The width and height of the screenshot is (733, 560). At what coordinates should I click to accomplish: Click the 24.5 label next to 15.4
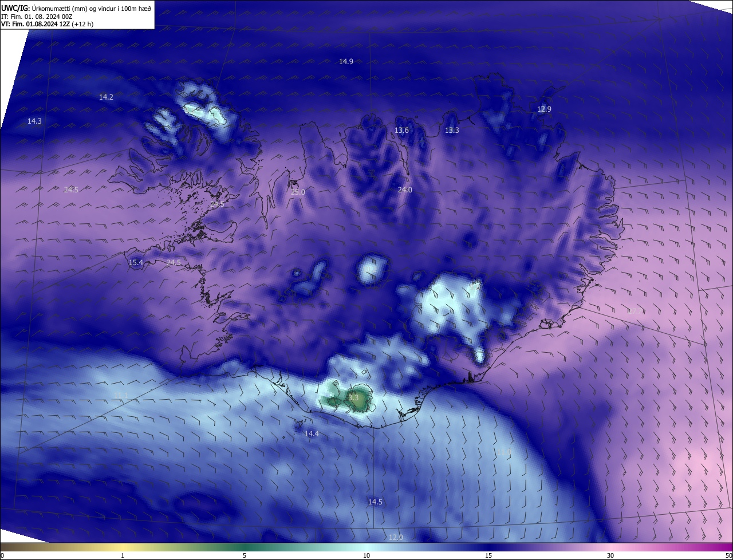coord(174,262)
